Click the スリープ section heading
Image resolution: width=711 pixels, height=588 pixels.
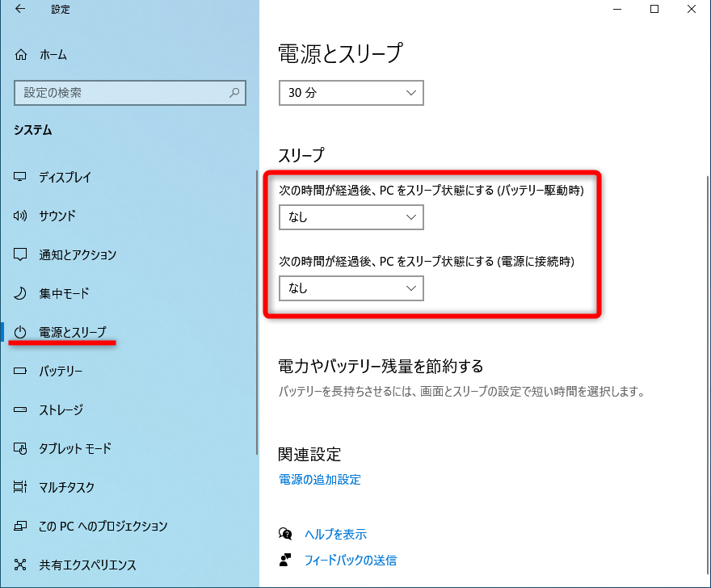click(x=301, y=155)
